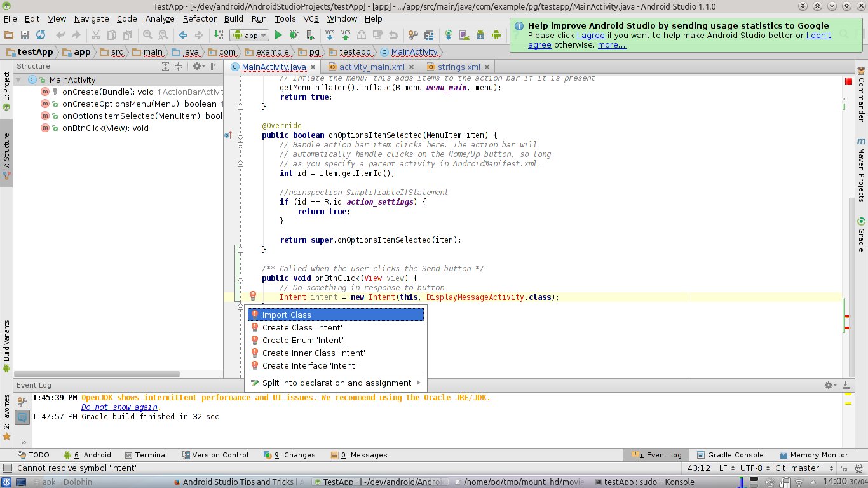The image size is (868, 488).
Task: Open the VCS menu
Action: pos(311,19)
